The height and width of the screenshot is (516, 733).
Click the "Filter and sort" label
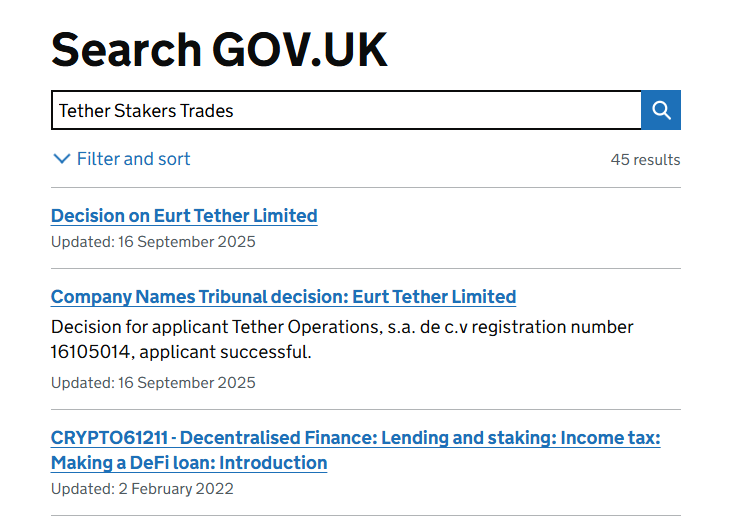(x=133, y=159)
